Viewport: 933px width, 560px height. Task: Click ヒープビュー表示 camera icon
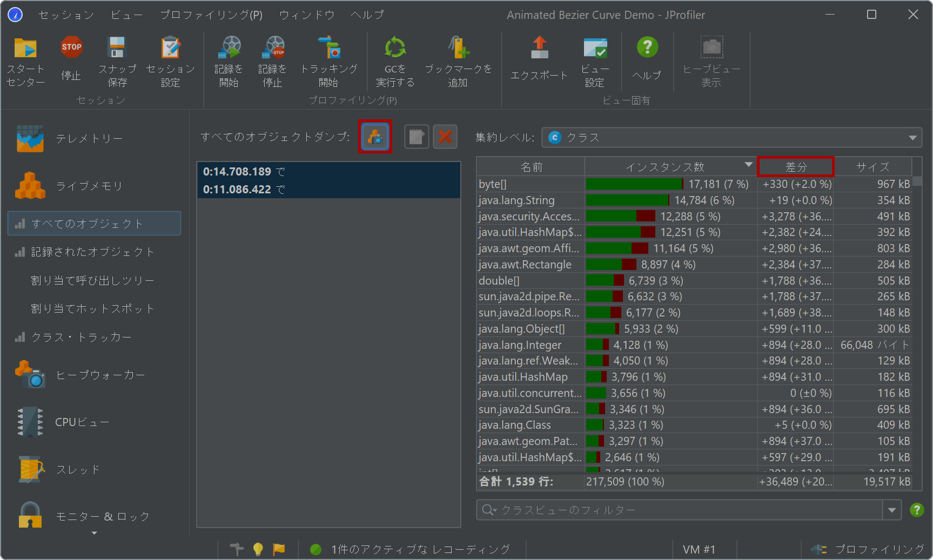click(712, 62)
